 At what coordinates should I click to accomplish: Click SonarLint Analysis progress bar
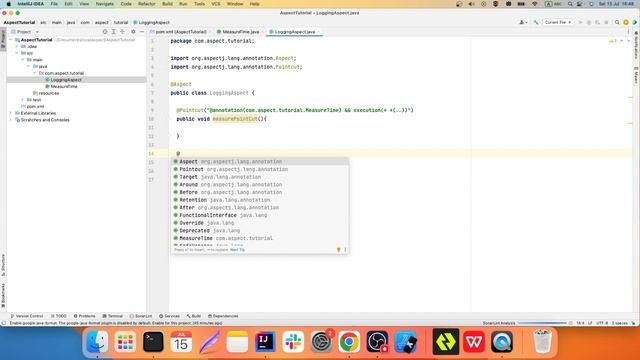point(542,323)
